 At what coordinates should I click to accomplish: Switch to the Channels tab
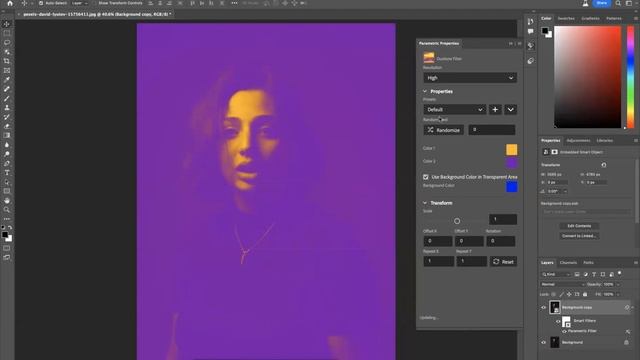coord(568,263)
